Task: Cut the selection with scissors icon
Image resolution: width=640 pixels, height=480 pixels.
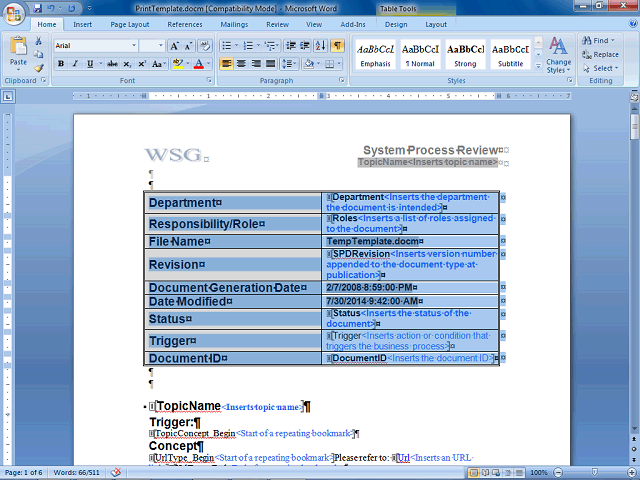Action: point(38,41)
